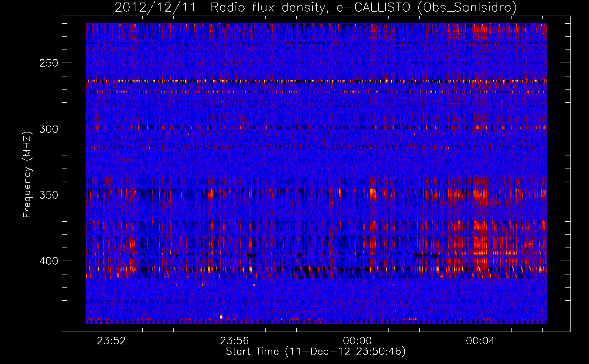Click the 300 frequency tick label

pos(48,129)
